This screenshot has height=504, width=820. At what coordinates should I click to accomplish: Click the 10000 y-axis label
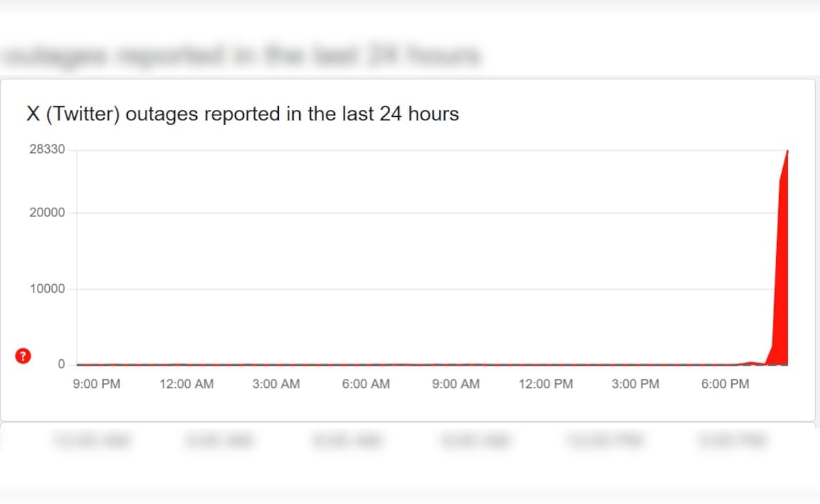(47, 289)
